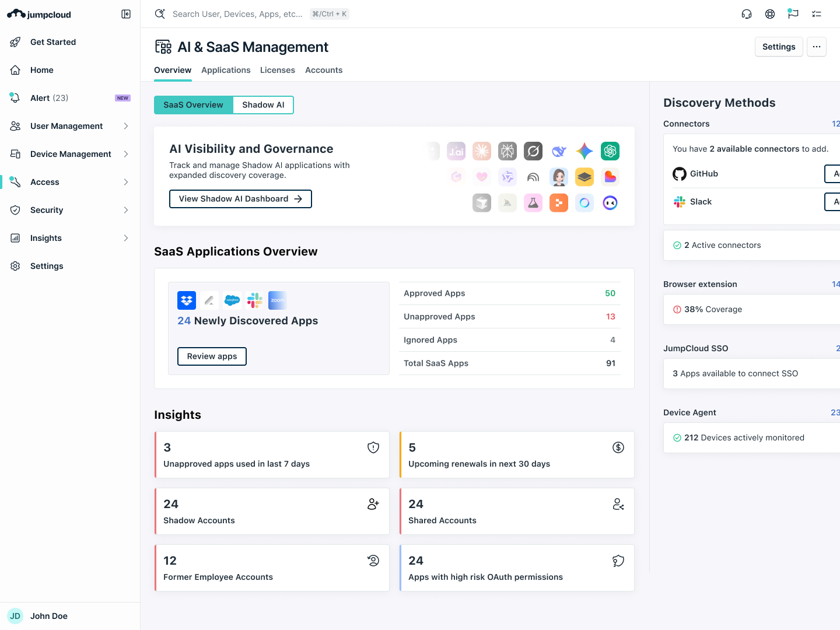
Task: Open the ChatGPT app icon
Action: click(x=610, y=151)
